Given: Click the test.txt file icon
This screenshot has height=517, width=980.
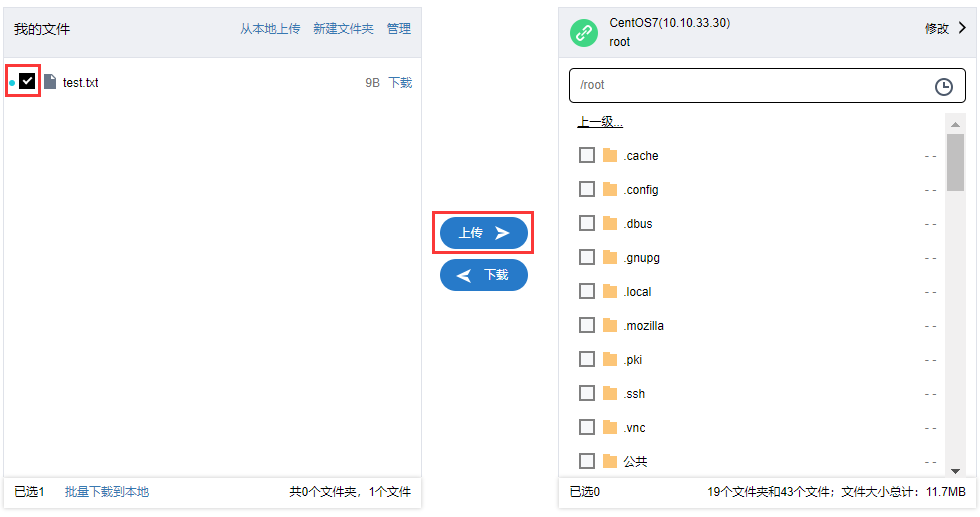Looking at the screenshot, I should point(51,82).
